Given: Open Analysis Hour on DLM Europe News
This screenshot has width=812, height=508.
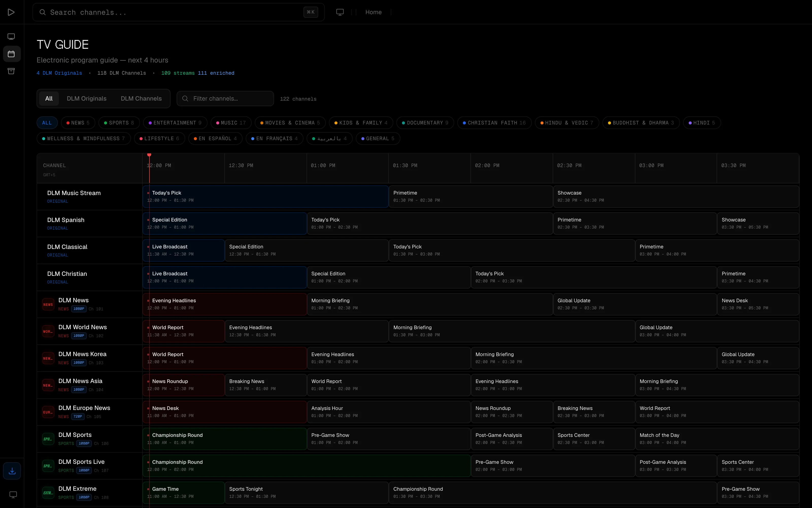Looking at the screenshot, I should (x=388, y=412).
